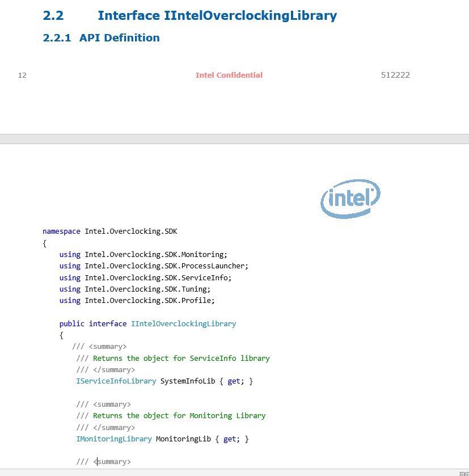Click the "interface" keyword in the code
469x476 pixels.
coord(108,323)
